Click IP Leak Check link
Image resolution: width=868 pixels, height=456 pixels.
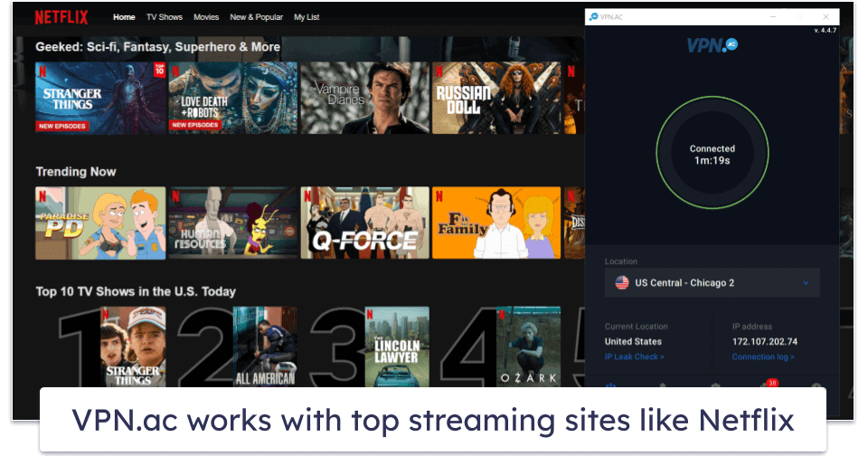[635, 356]
